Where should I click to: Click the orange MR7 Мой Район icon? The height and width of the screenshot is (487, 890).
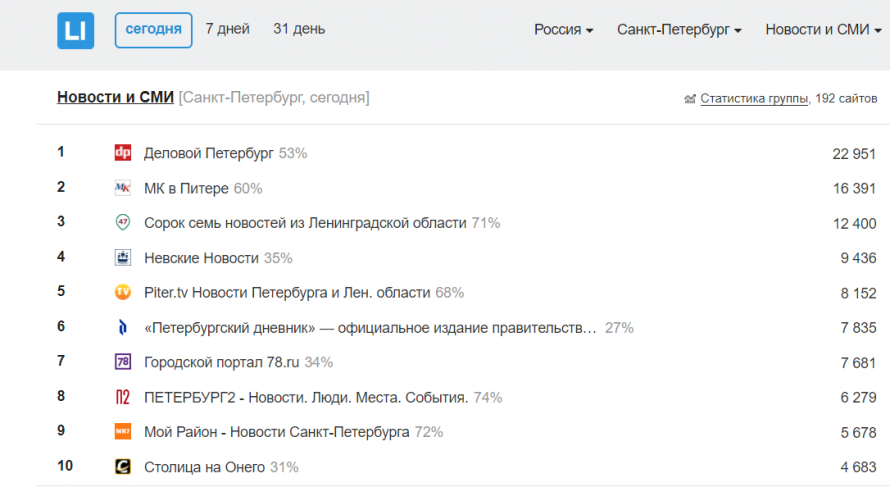[x=123, y=432]
